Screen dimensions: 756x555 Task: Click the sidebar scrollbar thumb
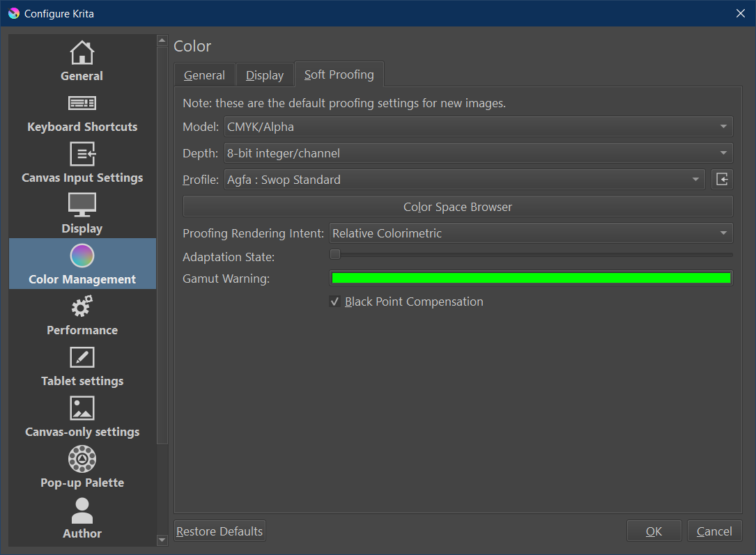[162, 244]
